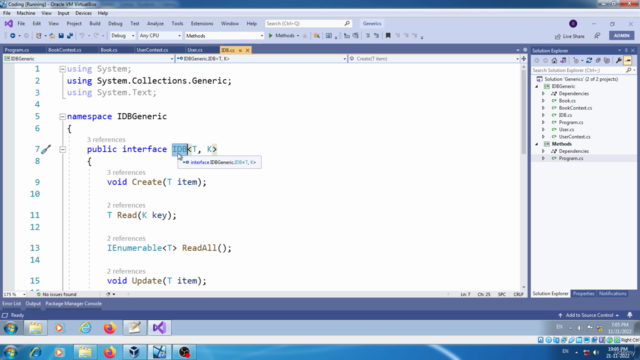The width and height of the screenshot is (640, 360).
Task: Switch to UserContext.cs tab
Action: coord(152,50)
